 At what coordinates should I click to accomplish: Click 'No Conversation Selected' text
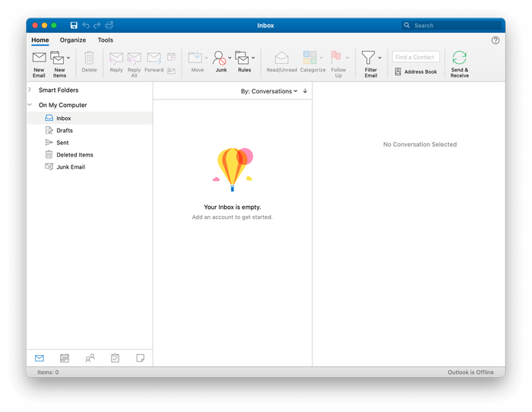click(420, 144)
